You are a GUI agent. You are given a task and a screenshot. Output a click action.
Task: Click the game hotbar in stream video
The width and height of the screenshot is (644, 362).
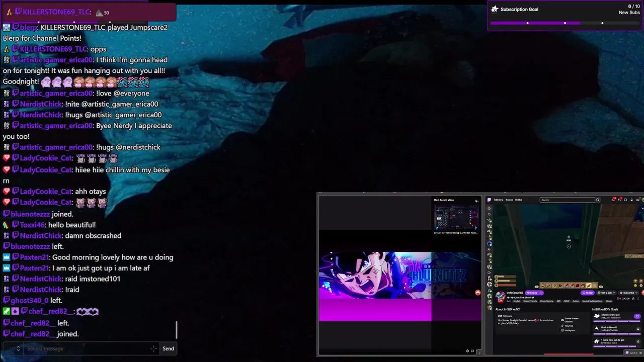[x=569, y=286]
